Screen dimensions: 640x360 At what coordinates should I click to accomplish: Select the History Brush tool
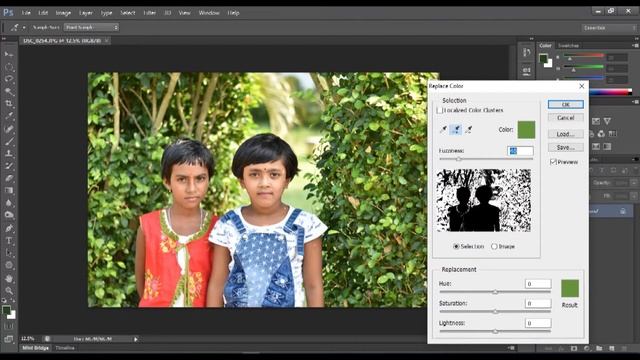tap(9, 166)
